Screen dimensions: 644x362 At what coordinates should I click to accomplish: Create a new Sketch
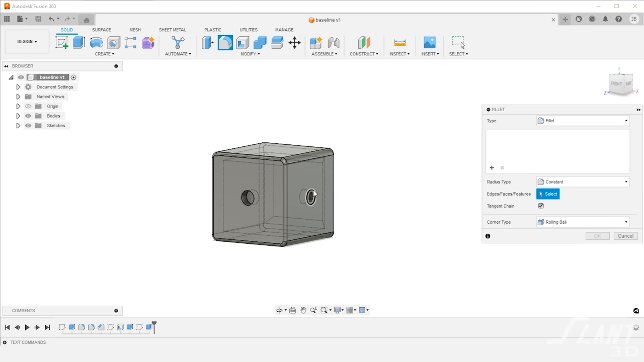pyautogui.click(x=61, y=43)
